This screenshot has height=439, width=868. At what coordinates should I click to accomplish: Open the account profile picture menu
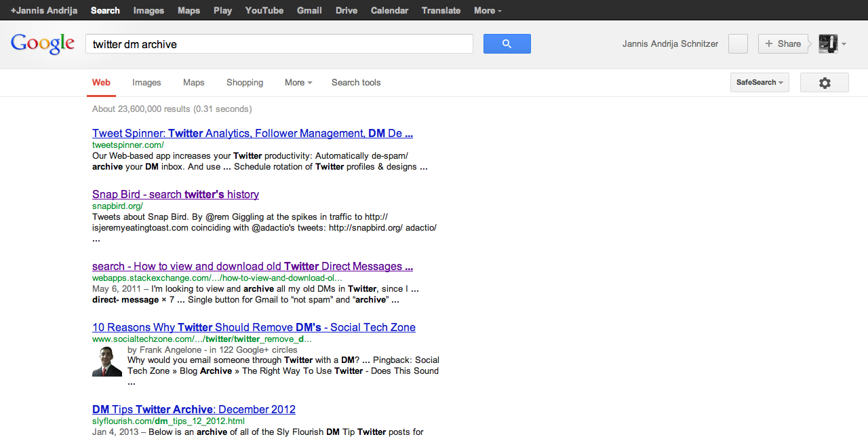pos(828,43)
